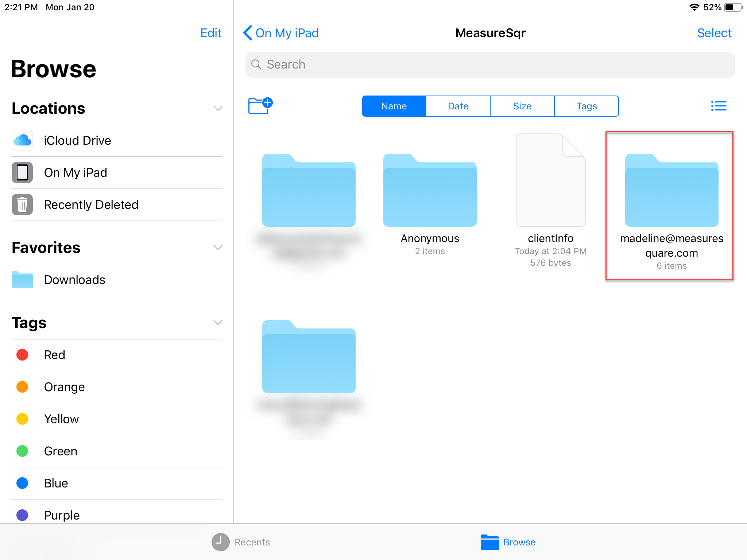Image resolution: width=747 pixels, height=560 pixels.
Task: Sort files by Date
Action: (x=458, y=106)
